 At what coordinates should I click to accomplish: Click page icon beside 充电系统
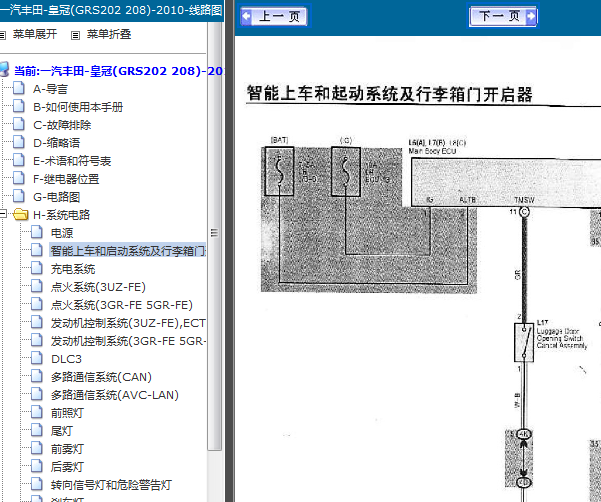coord(37,268)
